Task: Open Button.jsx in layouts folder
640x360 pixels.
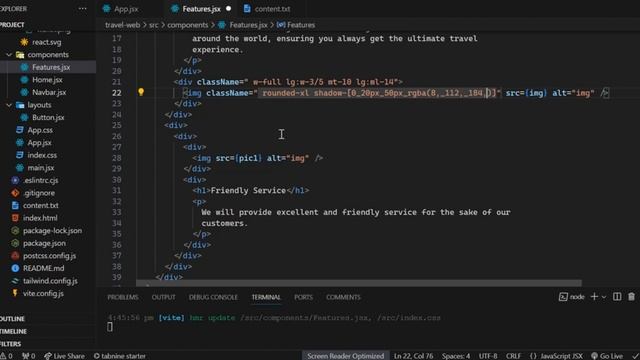Action: click(x=48, y=118)
